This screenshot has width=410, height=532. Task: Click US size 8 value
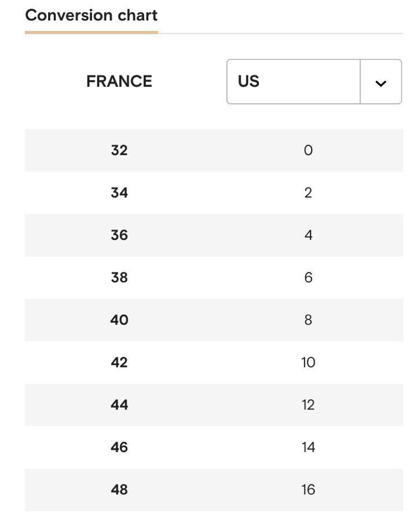tap(308, 320)
